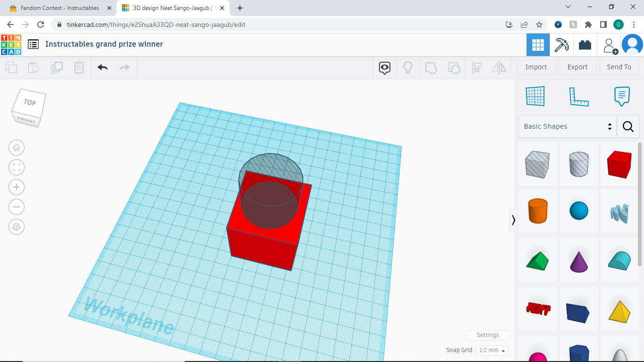Bookmark this page with star icon
This screenshot has width=644, height=362.
(x=539, y=25)
